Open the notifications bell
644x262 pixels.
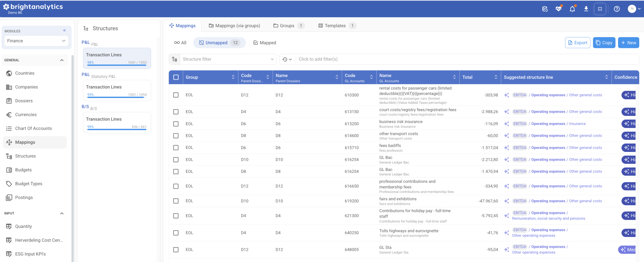point(572,9)
